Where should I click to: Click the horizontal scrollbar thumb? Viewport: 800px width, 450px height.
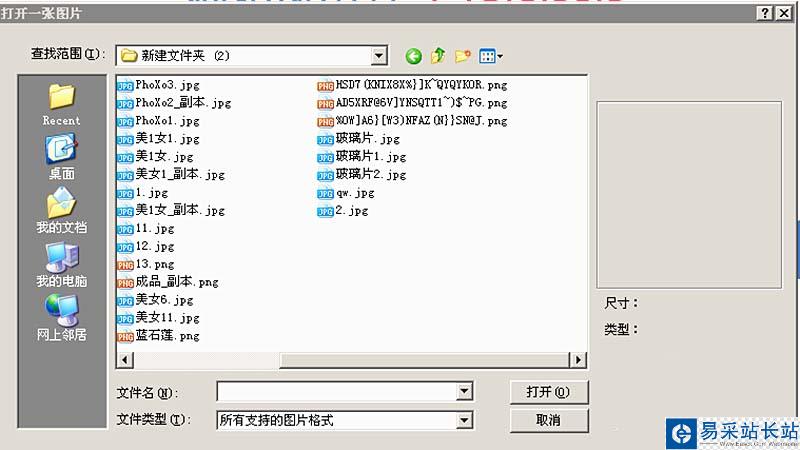coord(424,360)
